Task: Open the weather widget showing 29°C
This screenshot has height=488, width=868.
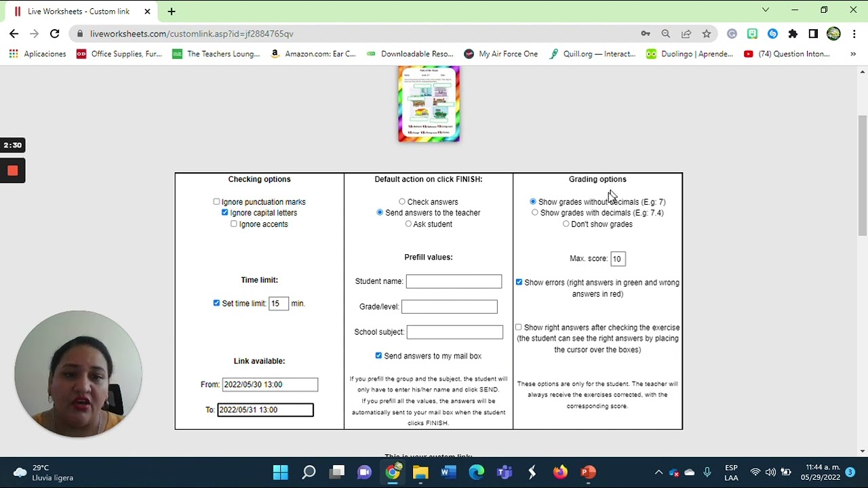Action: pos(43,472)
